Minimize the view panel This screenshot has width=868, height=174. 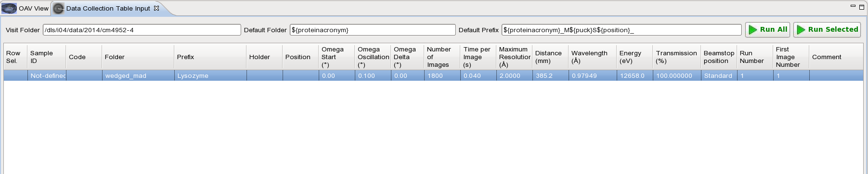coord(853,6)
